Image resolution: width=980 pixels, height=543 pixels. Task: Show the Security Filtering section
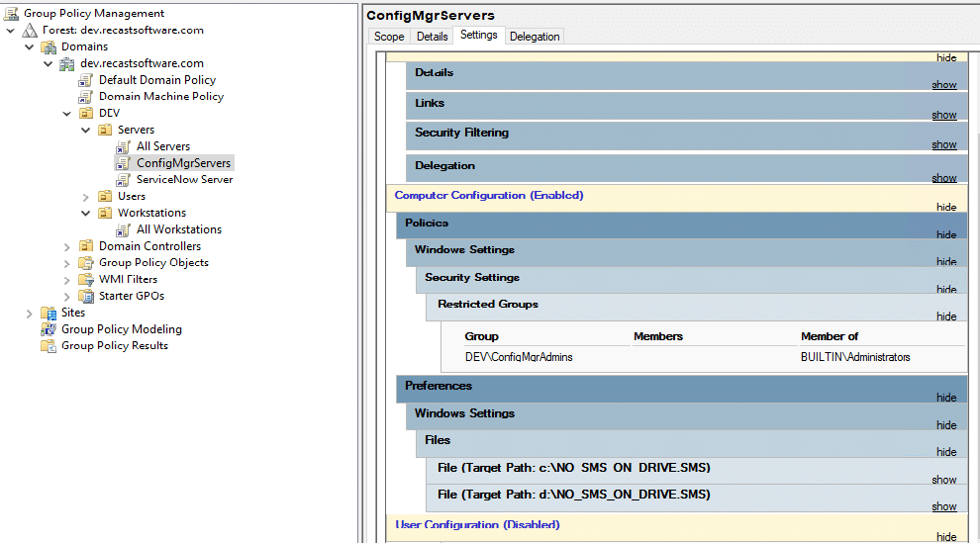(943, 144)
